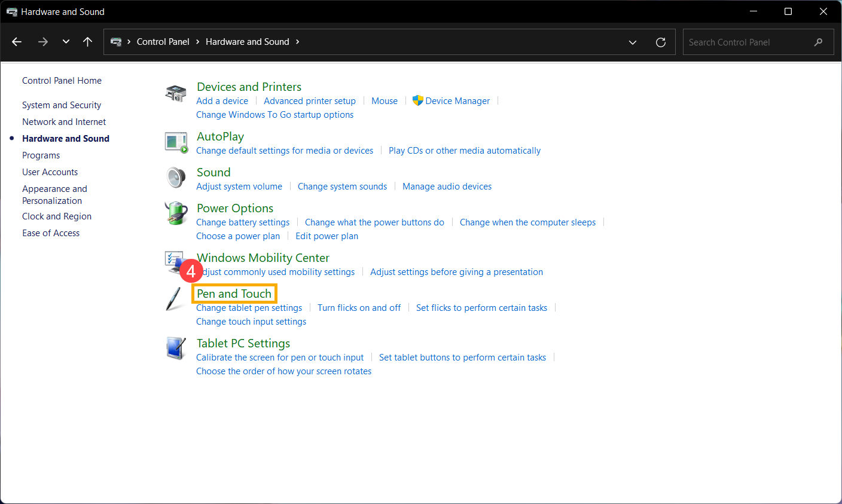This screenshot has height=504, width=842.
Task: Click the Sound speaker icon
Action: click(x=176, y=178)
